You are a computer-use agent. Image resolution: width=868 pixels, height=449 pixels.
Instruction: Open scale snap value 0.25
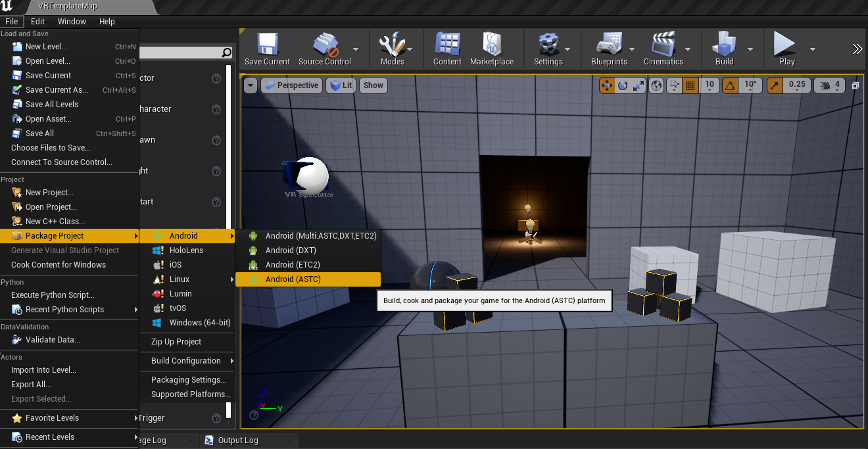tap(796, 85)
